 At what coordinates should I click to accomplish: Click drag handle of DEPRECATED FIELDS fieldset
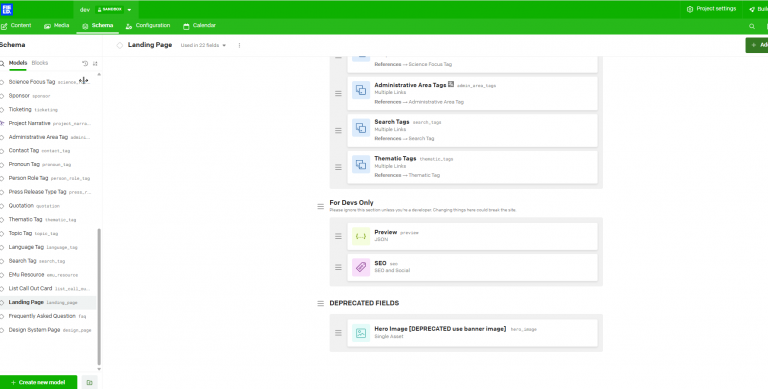[x=321, y=304]
